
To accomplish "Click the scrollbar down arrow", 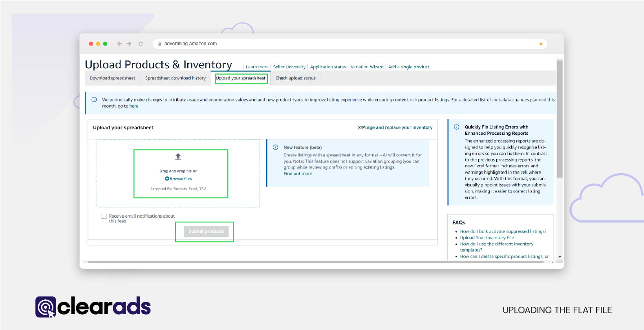I will click(x=560, y=257).
